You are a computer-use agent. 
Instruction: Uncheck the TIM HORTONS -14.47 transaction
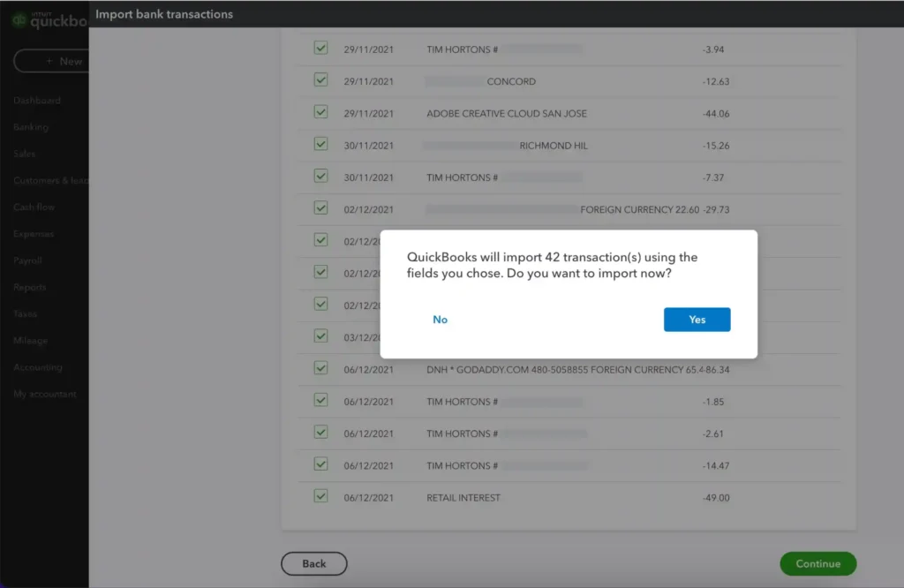click(x=321, y=464)
